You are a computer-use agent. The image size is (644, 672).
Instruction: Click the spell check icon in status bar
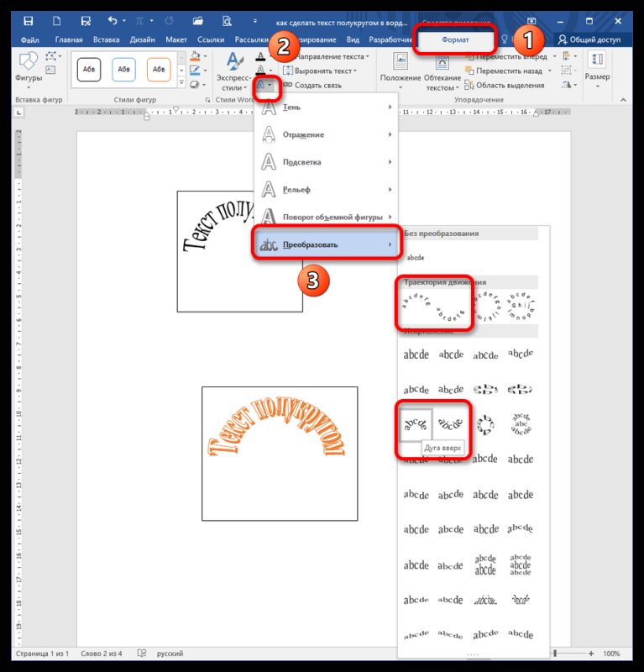pos(142,654)
